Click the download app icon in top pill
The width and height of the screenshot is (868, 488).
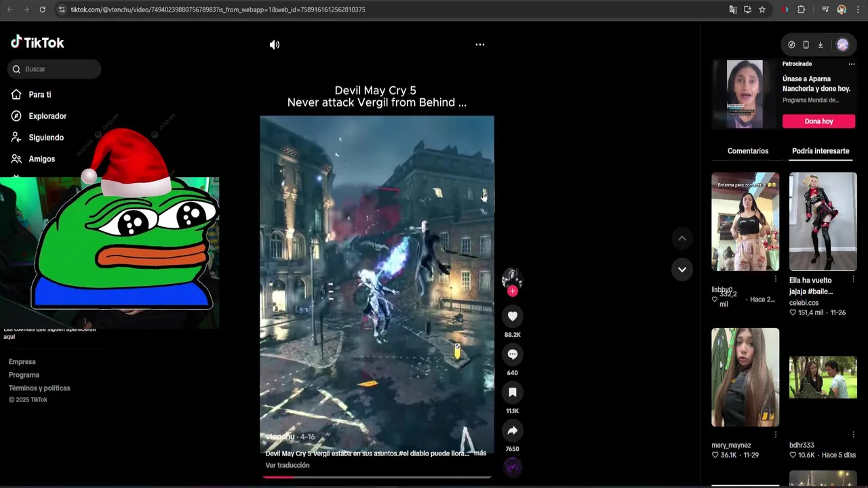pyautogui.click(x=820, y=45)
